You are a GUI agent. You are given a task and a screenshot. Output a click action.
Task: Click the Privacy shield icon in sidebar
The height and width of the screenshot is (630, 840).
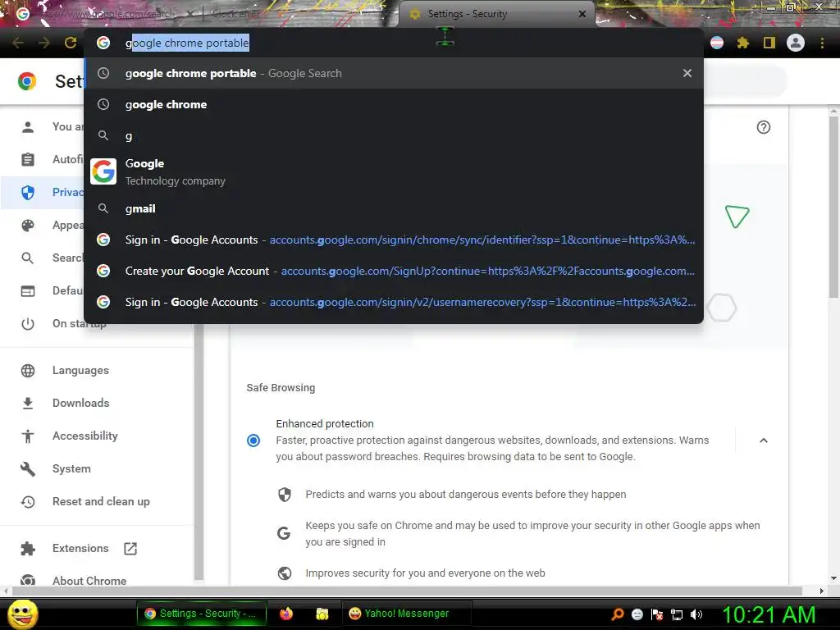coord(28,192)
